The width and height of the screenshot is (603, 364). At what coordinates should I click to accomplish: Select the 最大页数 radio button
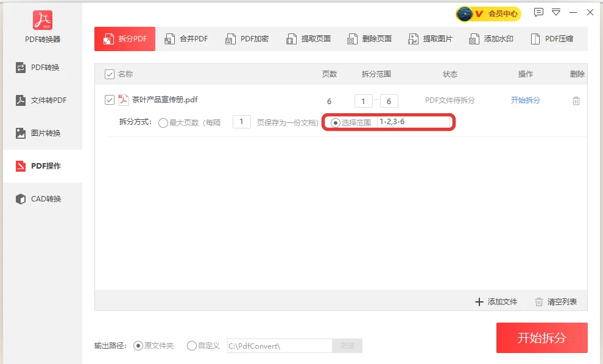pos(163,122)
